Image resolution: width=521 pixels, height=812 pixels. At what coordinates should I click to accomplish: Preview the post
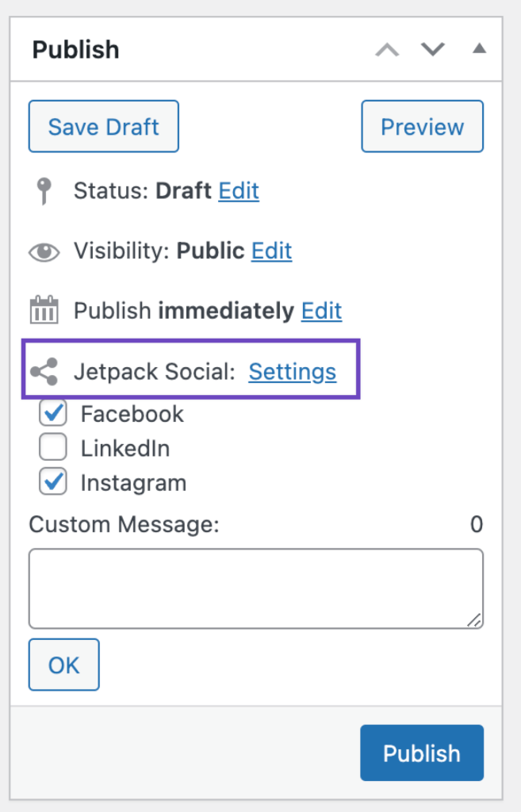[422, 126]
